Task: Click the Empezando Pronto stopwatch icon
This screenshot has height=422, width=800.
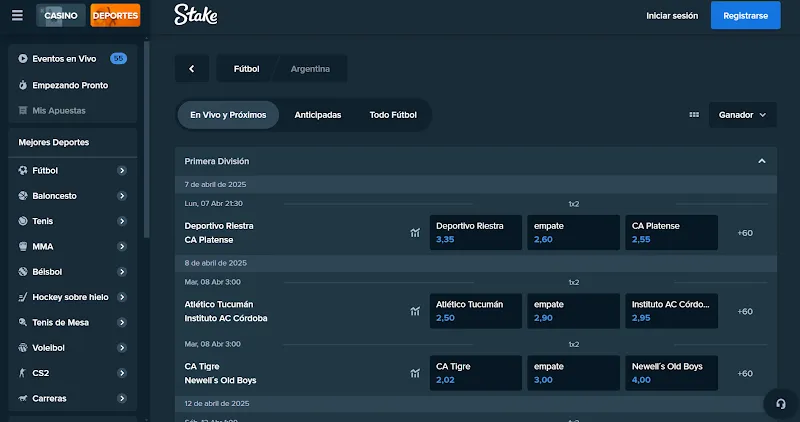Action: pyautogui.click(x=22, y=85)
